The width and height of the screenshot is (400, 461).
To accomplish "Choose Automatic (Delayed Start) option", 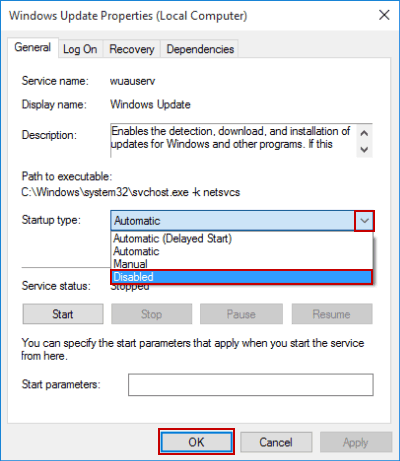I will pos(242,239).
